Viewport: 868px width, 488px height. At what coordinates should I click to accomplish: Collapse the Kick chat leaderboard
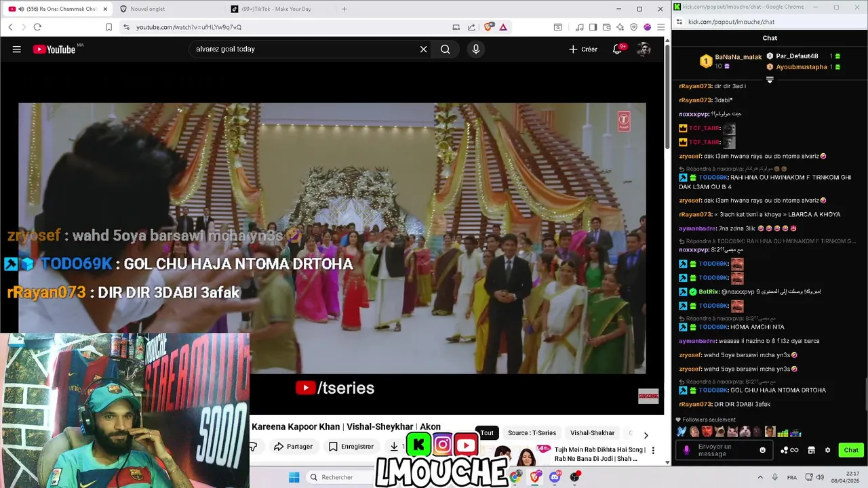point(770,80)
